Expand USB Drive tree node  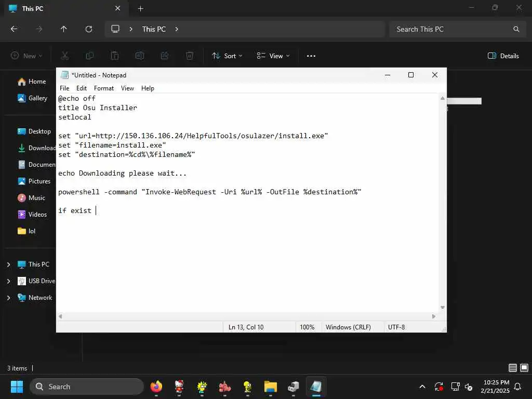click(x=8, y=281)
